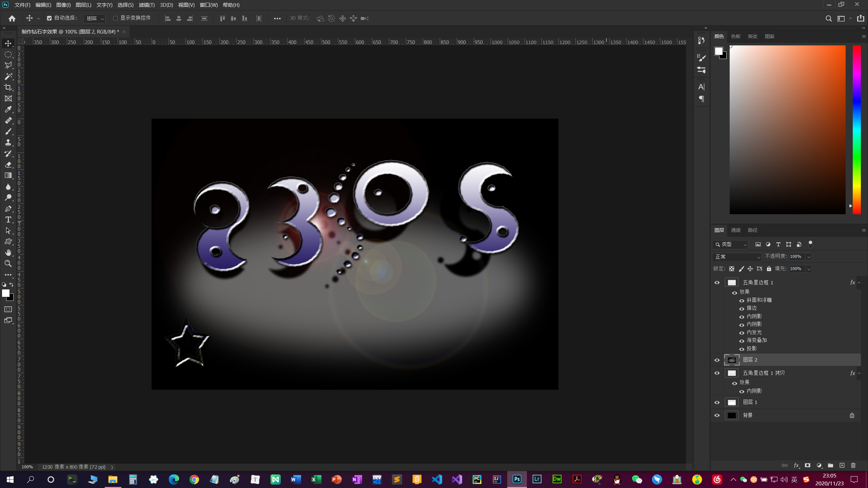Screen dimensions: 868x488
Task: Hide the 图层 1 layer
Action: [x=717, y=402]
